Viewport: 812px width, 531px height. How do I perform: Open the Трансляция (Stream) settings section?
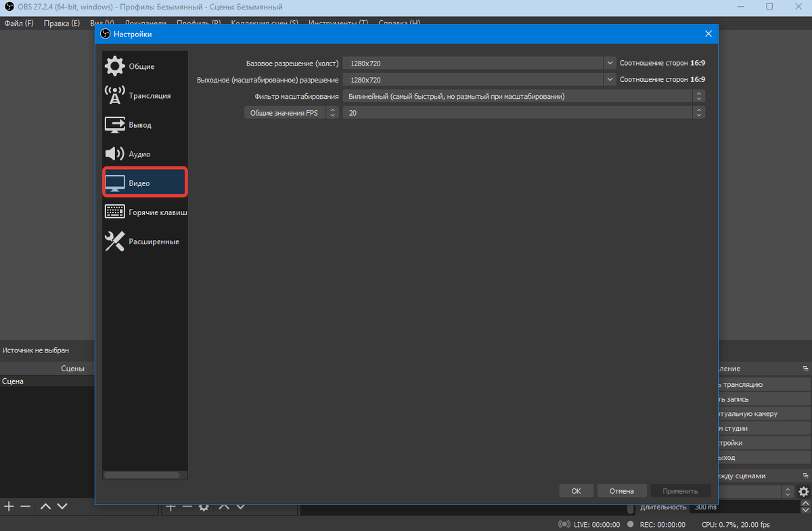click(145, 95)
